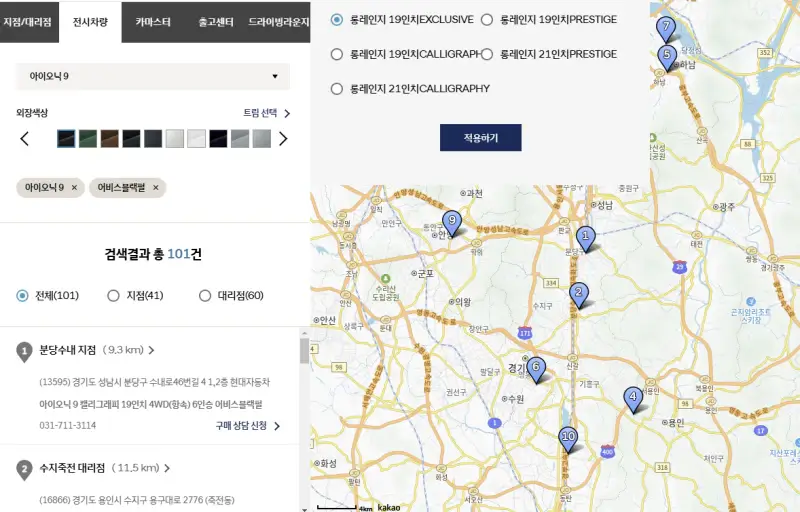
Task: Click map pin number 10
Action: (x=568, y=439)
